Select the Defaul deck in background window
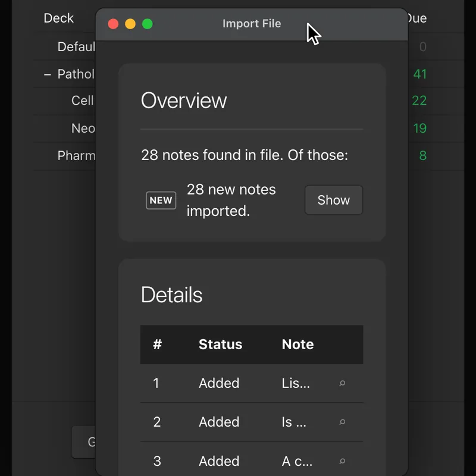This screenshot has height=476, width=476. tap(76, 47)
